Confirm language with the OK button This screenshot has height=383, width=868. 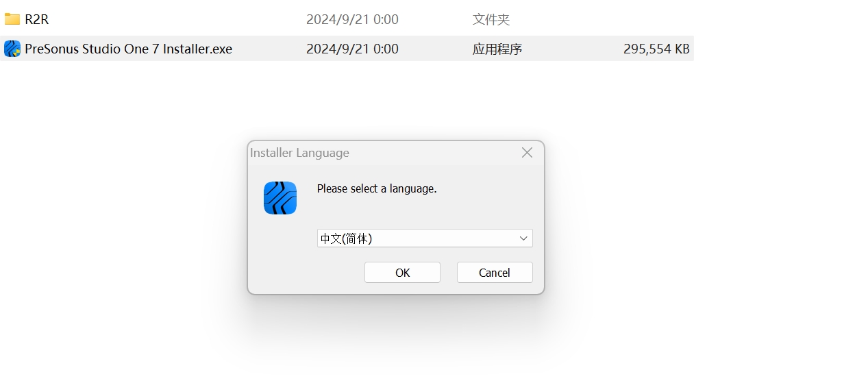(x=402, y=273)
